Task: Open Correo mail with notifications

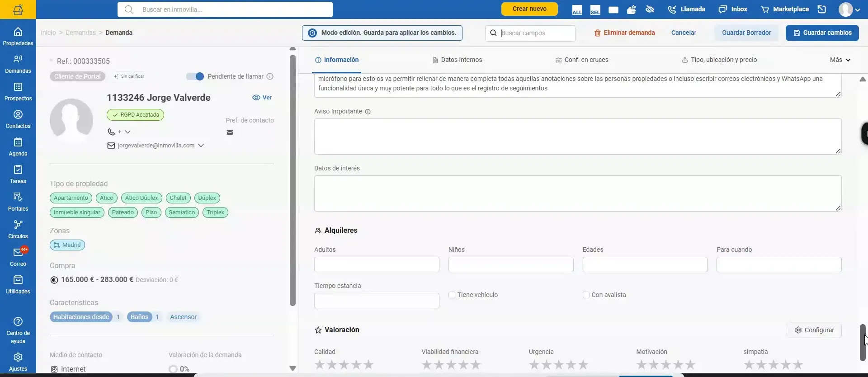Action: pos(18,257)
